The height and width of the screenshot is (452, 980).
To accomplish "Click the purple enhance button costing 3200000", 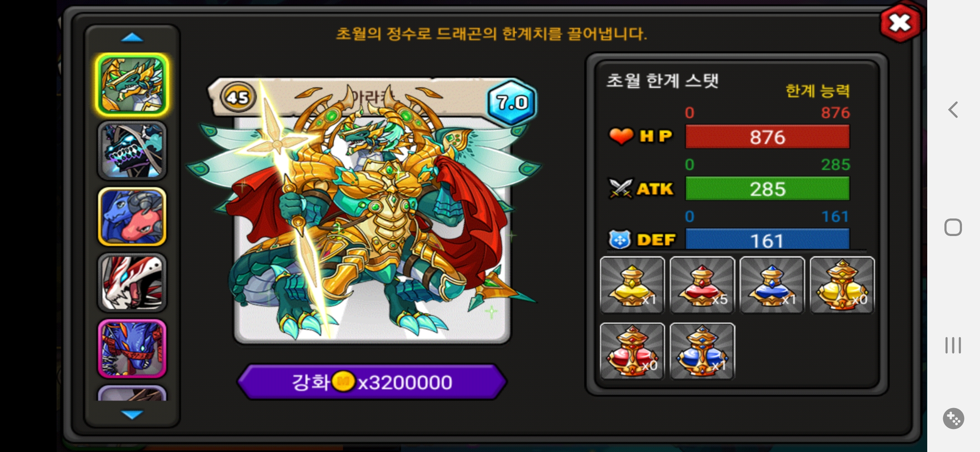I will coord(372,382).
